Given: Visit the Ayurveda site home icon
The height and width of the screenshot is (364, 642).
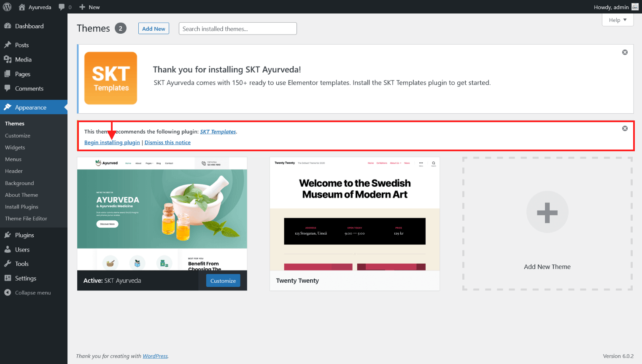Looking at the screenshot, I should (x=22, y=7).
